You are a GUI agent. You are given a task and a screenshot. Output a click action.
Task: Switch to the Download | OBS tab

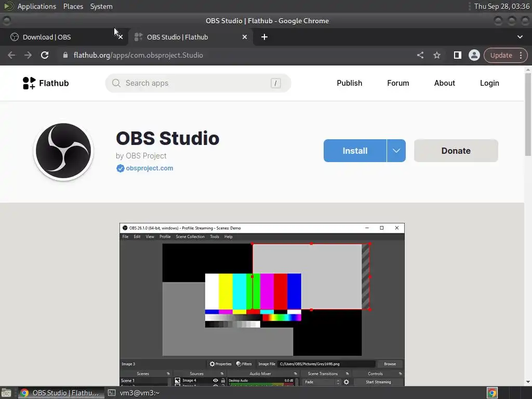click(64, 37)
